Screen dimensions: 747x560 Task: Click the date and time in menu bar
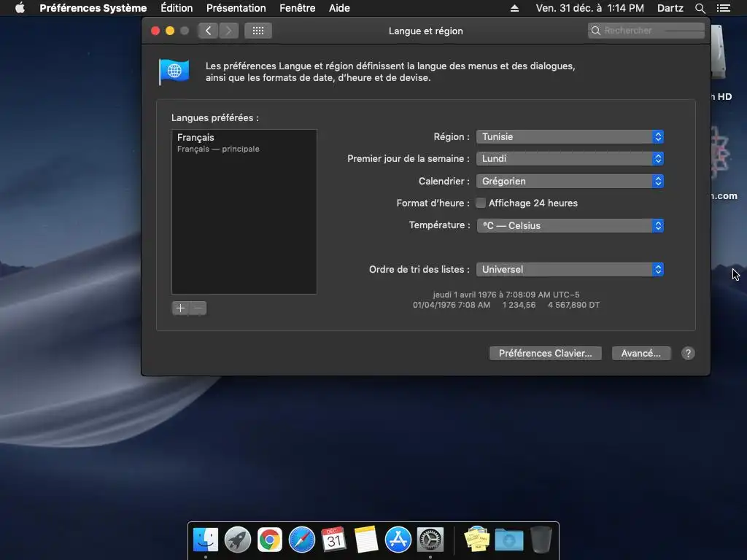click(589, 8)
